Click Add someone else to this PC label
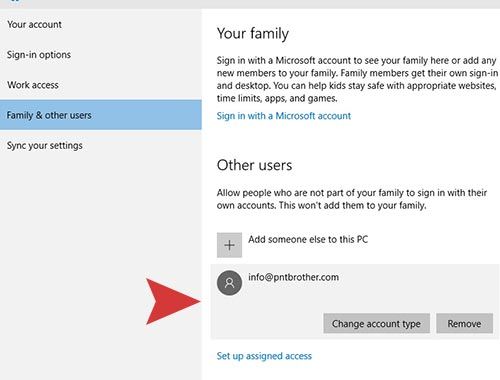 point(308,239)
